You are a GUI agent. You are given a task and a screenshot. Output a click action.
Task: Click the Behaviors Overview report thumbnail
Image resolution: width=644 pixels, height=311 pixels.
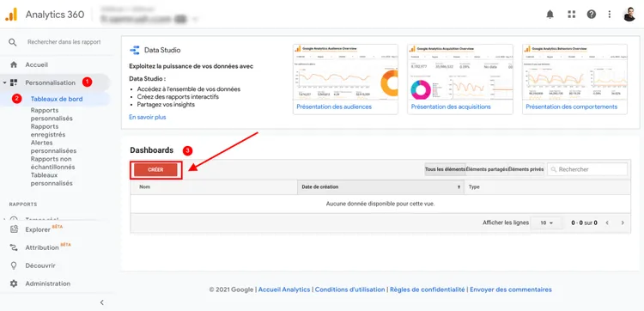(574, 73)
